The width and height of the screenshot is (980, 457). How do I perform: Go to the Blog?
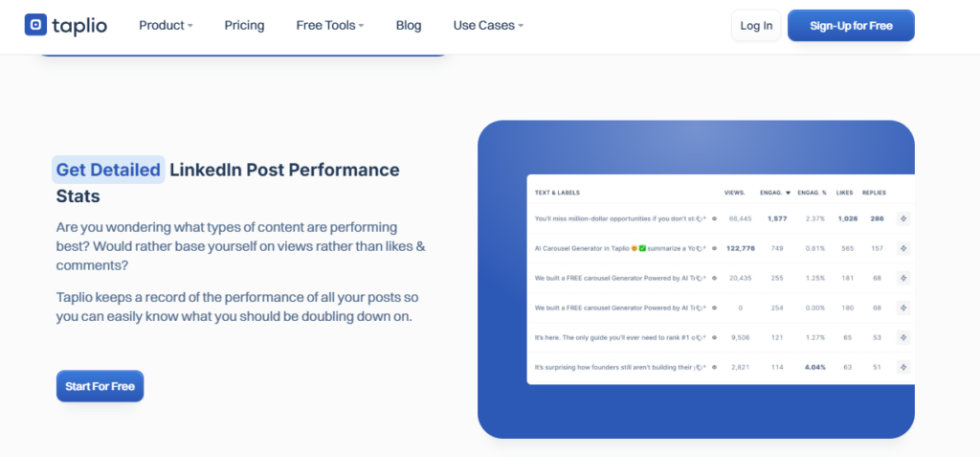pyautogui.click(x=409, y=26)
